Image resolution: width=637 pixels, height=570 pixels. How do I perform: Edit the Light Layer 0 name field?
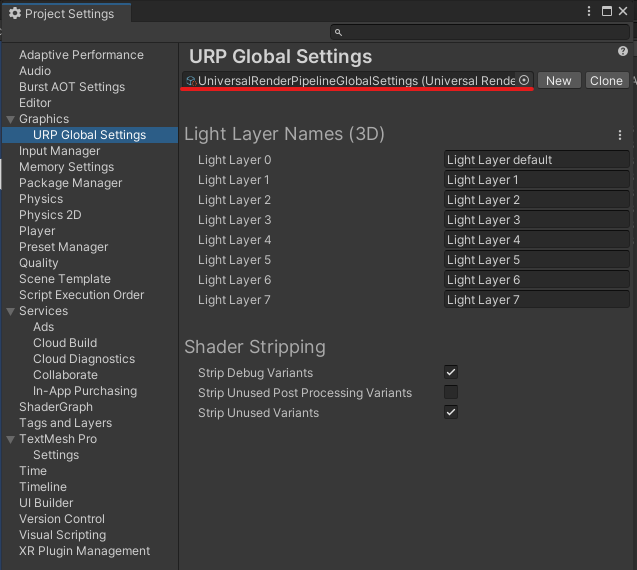point(537,160)
